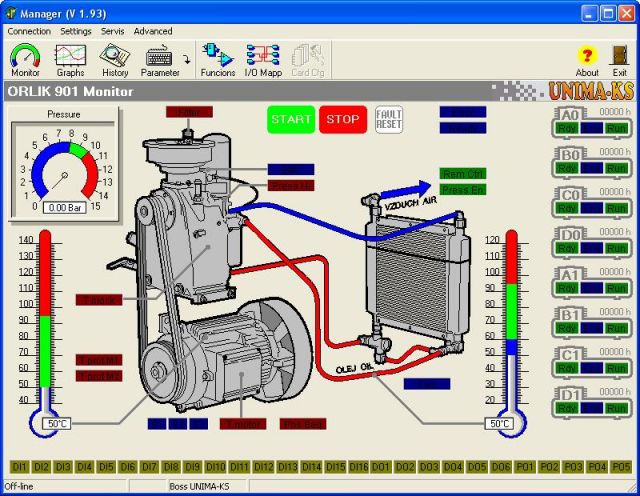Click the pressure gauge dial
640x496 pixels.
click(x=64, y=171)
